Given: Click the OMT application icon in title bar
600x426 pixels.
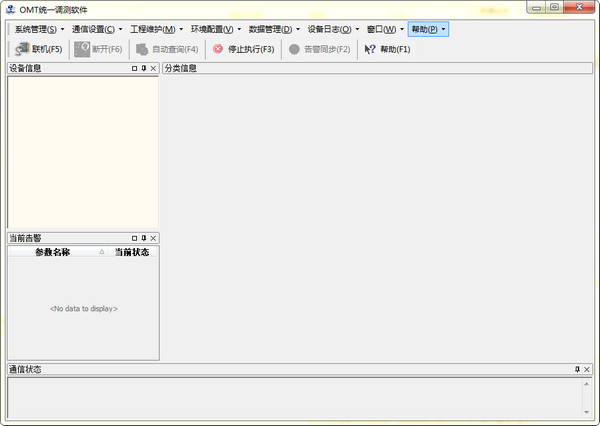Looking at the screenshot, I should point(10,9).
